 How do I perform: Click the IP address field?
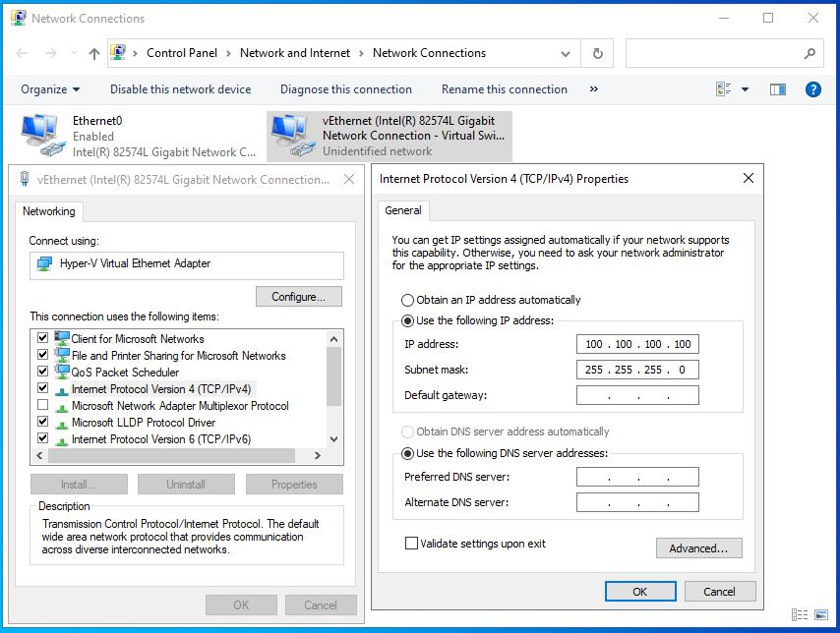pos(637,344)
